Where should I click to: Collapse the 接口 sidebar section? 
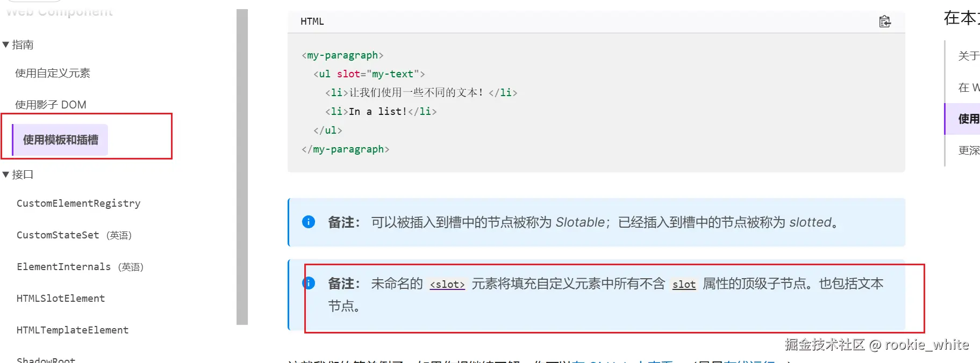tap(6, 175)
